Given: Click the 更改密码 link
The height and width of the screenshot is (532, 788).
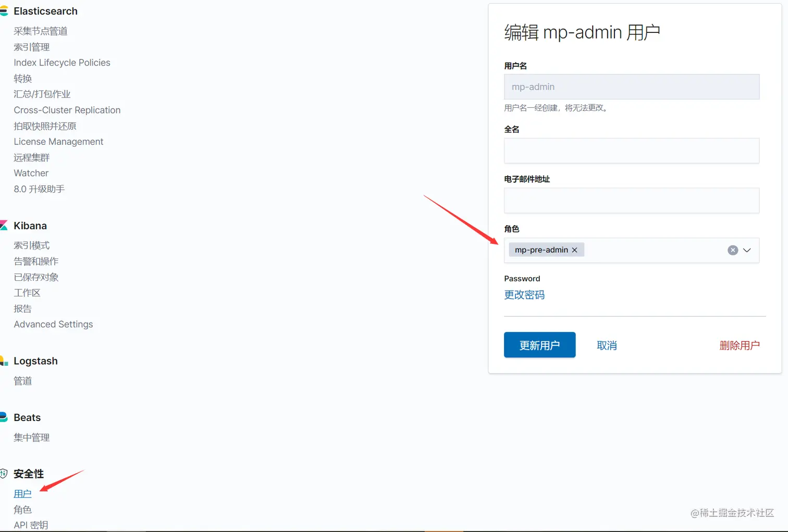Looking at the screenshot, I should [x=524, y=295].
